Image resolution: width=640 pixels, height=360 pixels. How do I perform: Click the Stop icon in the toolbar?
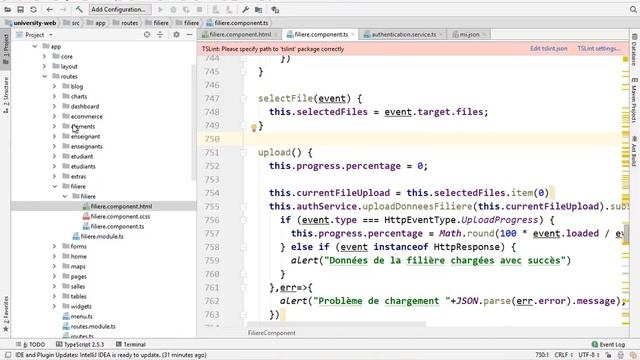tap(200, 9)
